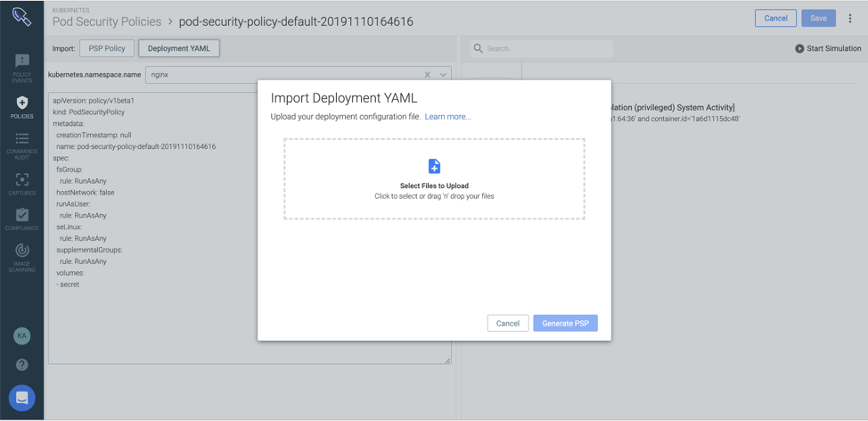
Task: Open the Image Scanning section
Action: pyautogui.click(x=21, y=258)
